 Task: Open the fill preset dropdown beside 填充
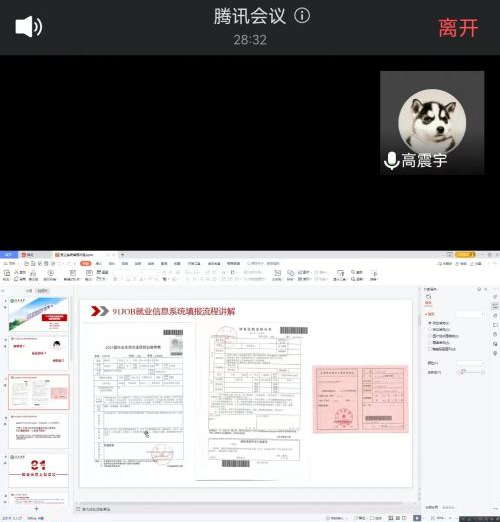470,314
